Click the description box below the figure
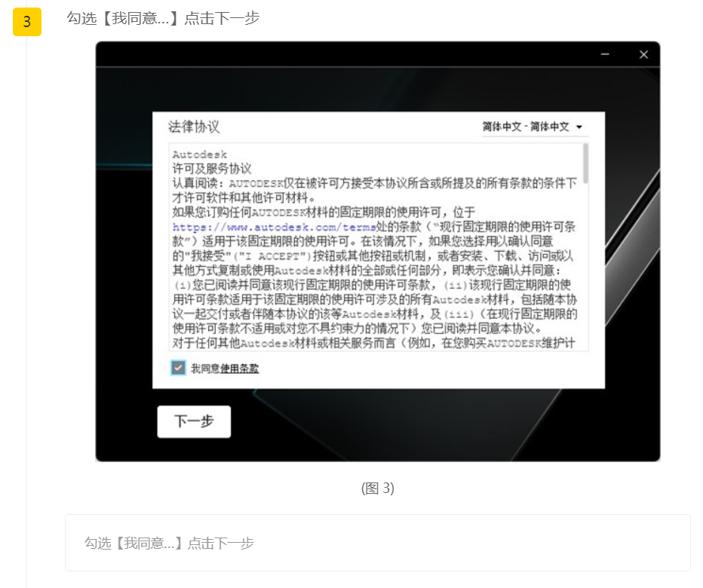 [x=377, y=543]
